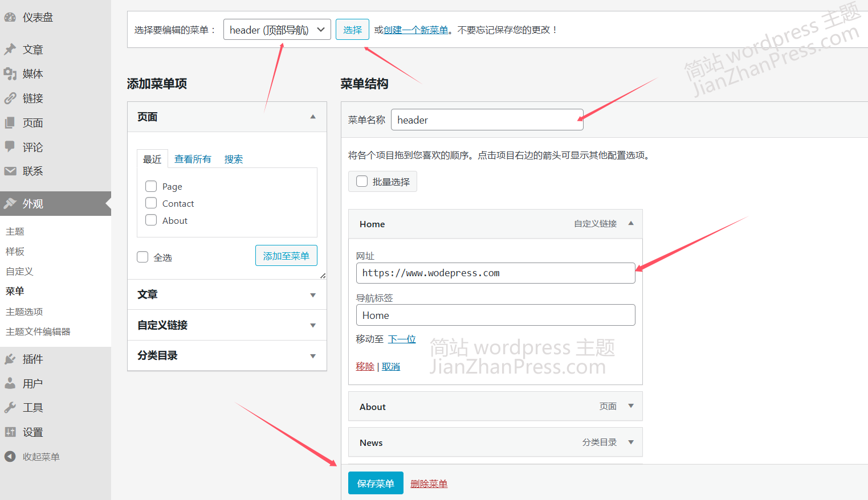Enable the 批量选择 bulk select checkbox

point(362,182)
